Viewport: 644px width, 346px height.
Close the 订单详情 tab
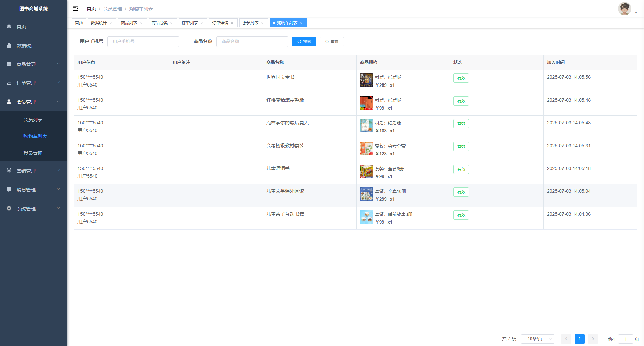click(232, 23)
